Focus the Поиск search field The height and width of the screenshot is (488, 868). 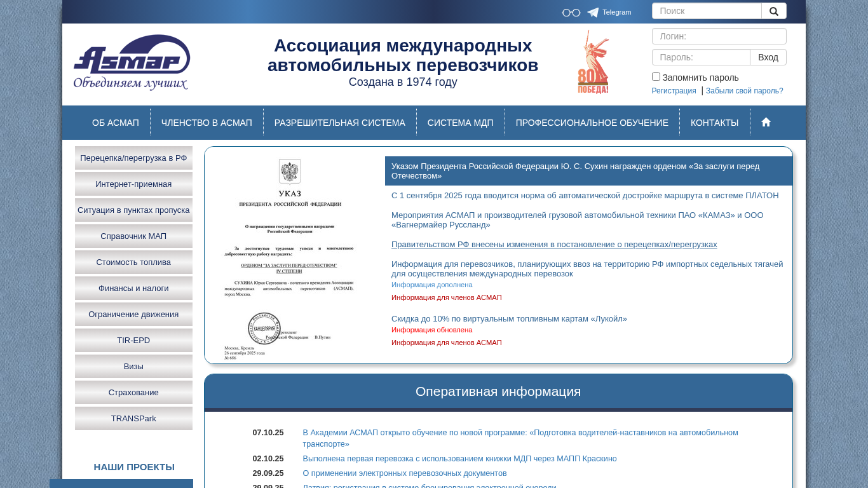(707, 11)
